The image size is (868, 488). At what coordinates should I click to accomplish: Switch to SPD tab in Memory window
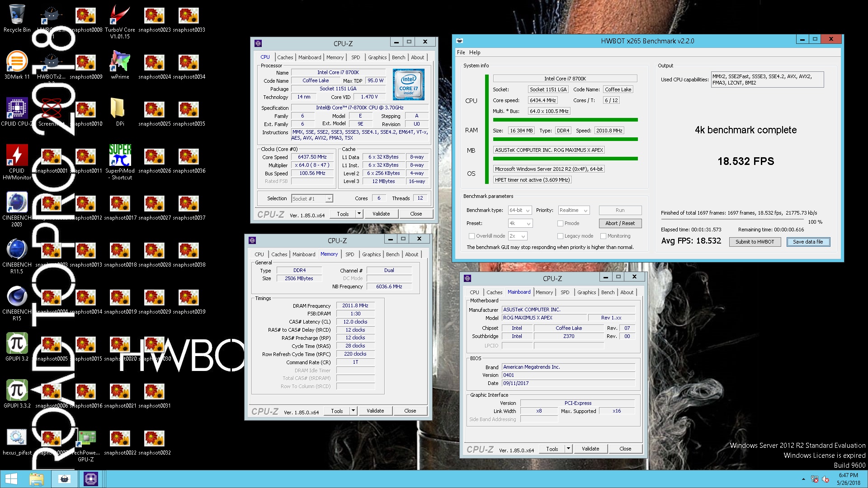[x=350, y=254]
